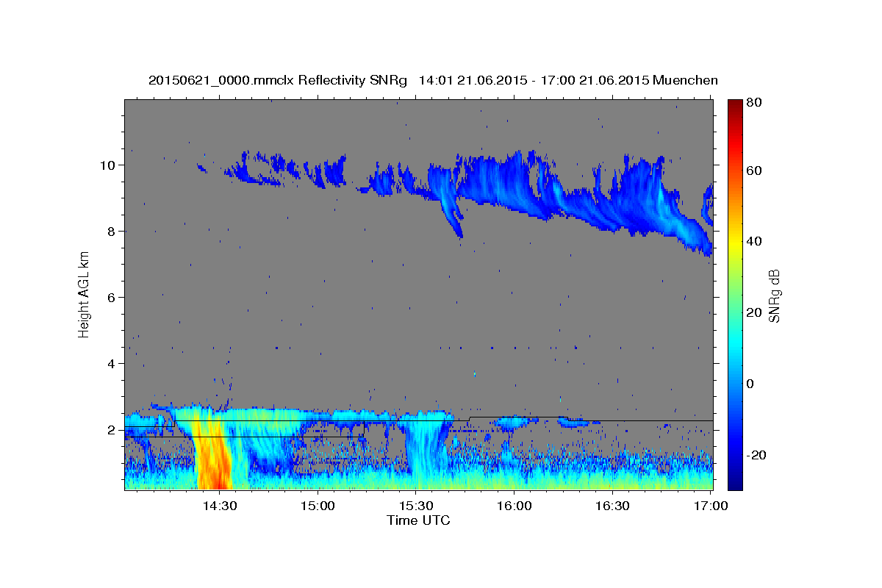Click the 16:00 time tick label
The image size is (882, 588).
coord(514,506)
